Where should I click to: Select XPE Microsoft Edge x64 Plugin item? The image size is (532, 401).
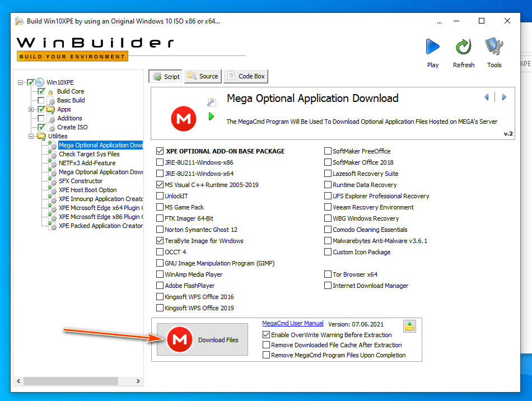click(x=101, y=208)
